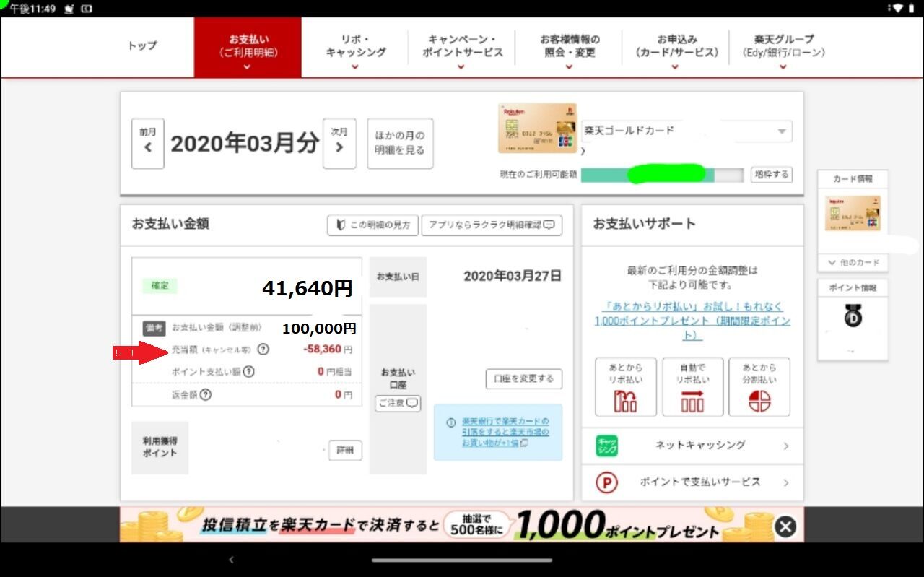
Task: Expand 他のカード in sidebar
Action: tap(853, 262)
